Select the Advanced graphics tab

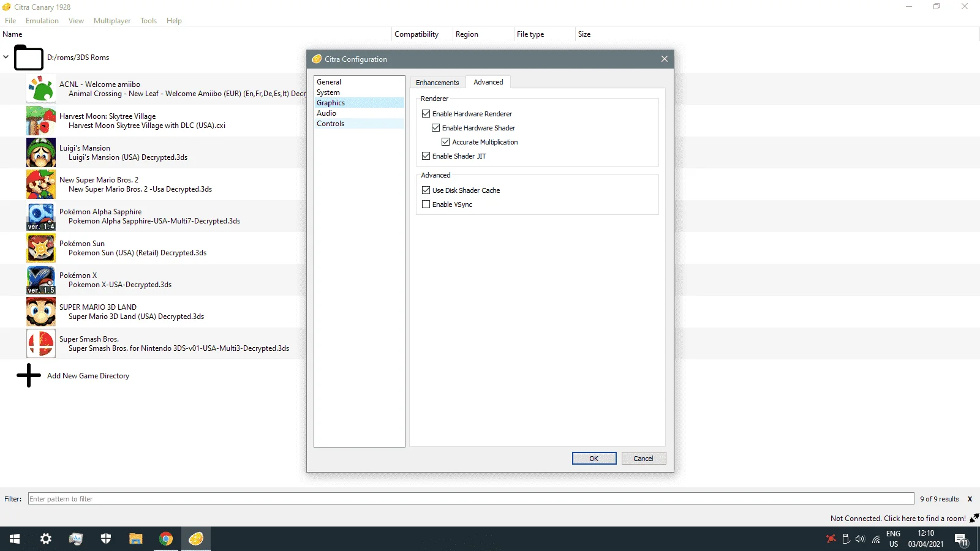coord(488,82)
